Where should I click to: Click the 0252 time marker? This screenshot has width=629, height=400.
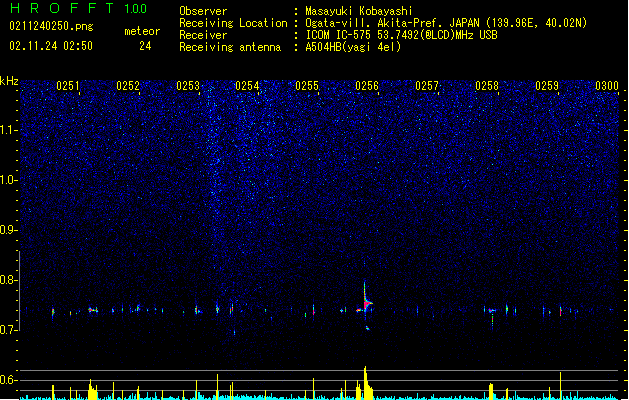(x=128, y=86)
